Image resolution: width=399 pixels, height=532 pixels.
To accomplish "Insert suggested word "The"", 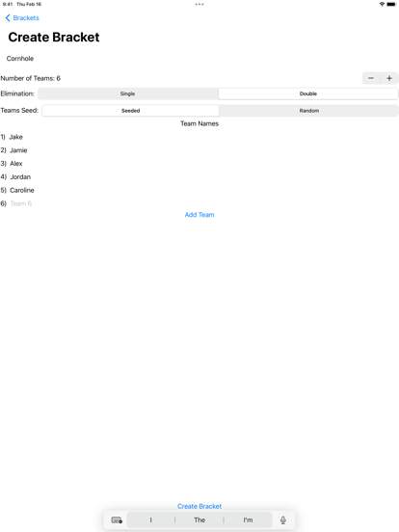I will coord(199,520).
